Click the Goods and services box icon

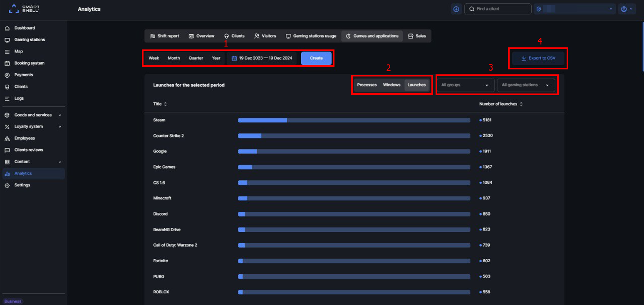(x=7, y=115)
